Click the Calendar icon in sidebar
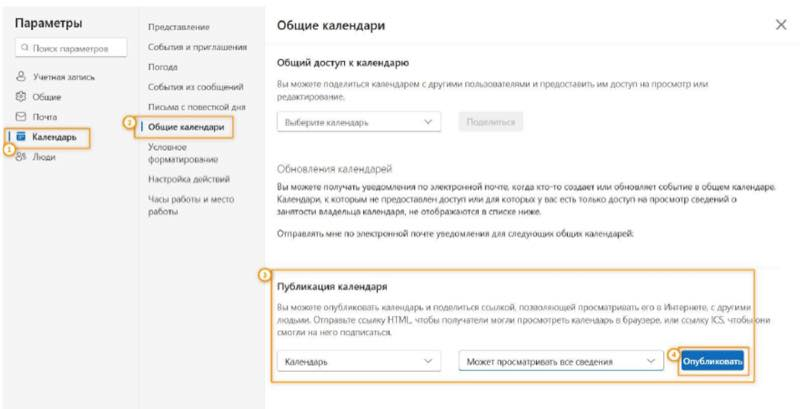 [21, 137]
